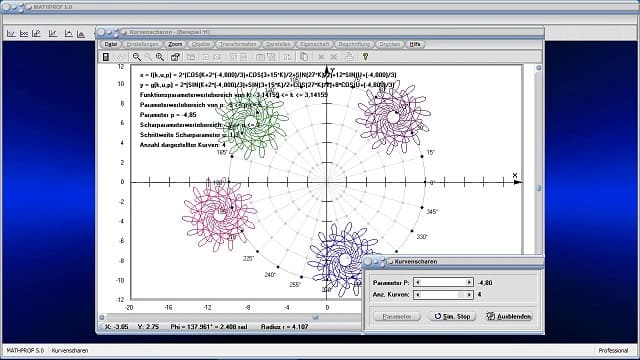Click the left arrow of the Parameter P slider
Image resolution: width=640 pixels, height=360 pixels.
418,282
